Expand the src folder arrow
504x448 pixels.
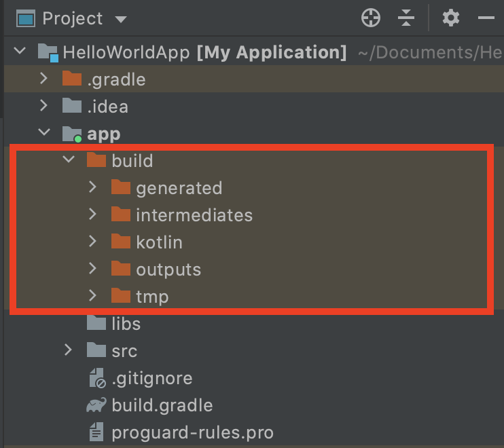68,350
